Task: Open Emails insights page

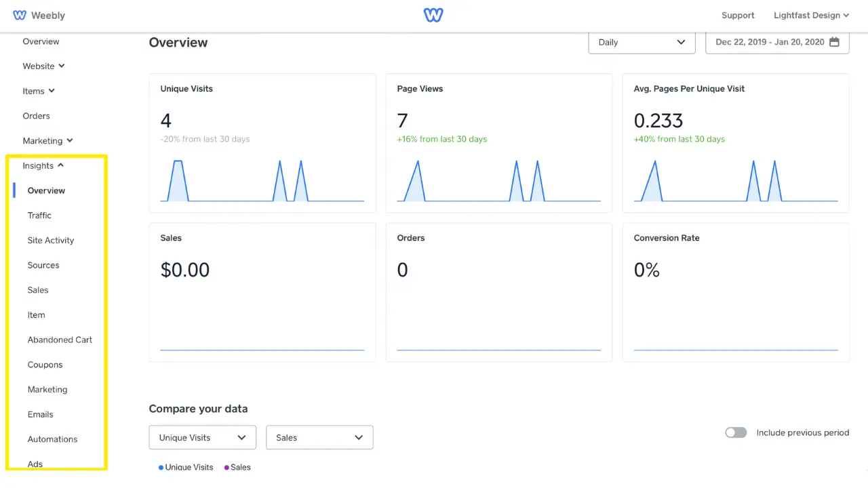Action: pos(40,414)
